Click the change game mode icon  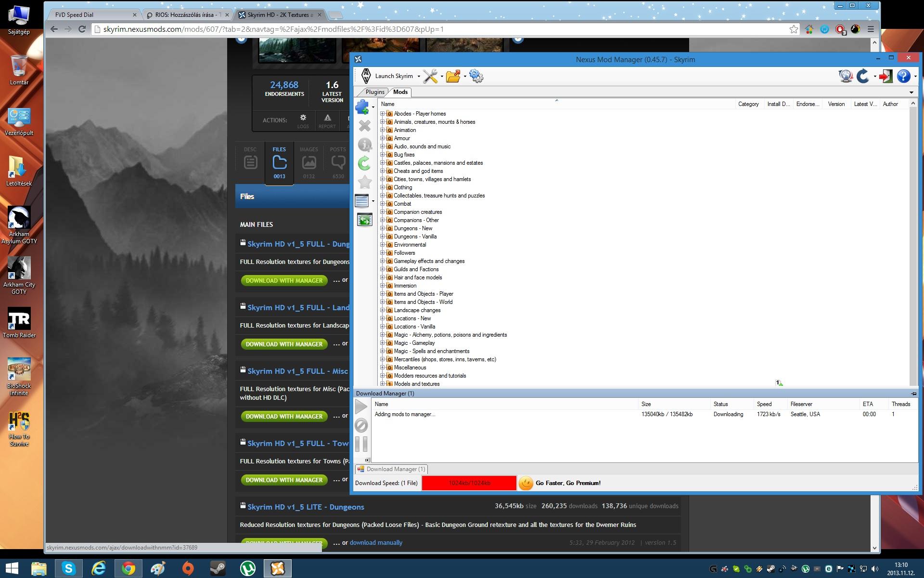[x=885, y=76]
